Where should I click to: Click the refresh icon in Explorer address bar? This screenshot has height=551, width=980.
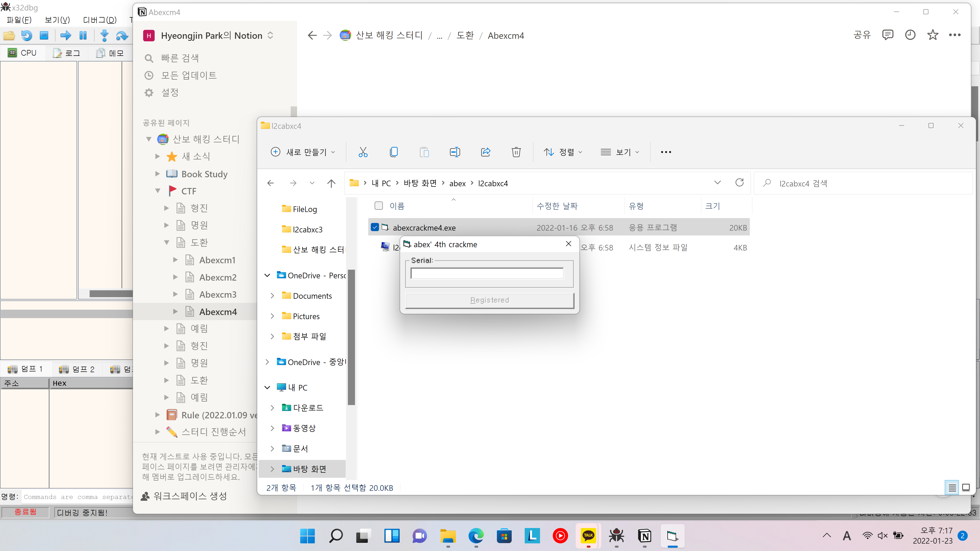740,183
